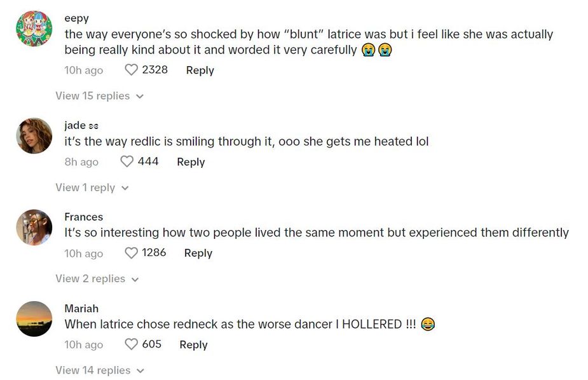588x380 pixels.
Task: Open the 14 replies below Mariah's comment
Action: point(92,370)
